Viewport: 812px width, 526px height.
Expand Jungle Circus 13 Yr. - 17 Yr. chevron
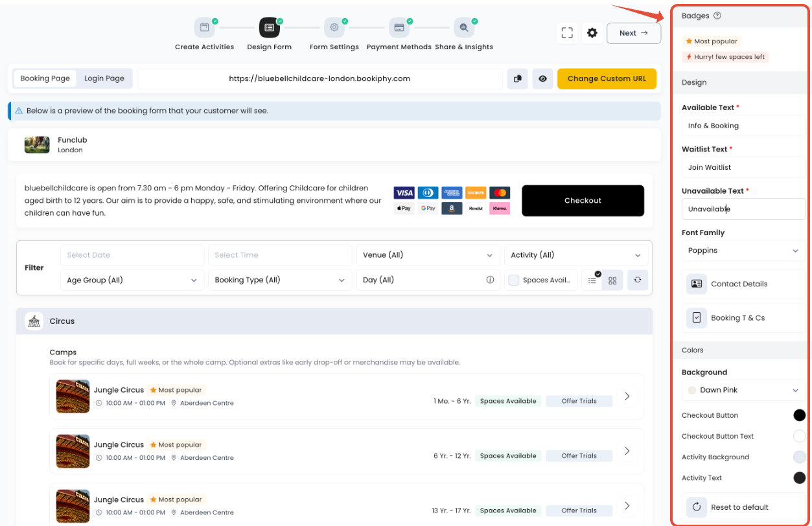(x=627, y=505)
